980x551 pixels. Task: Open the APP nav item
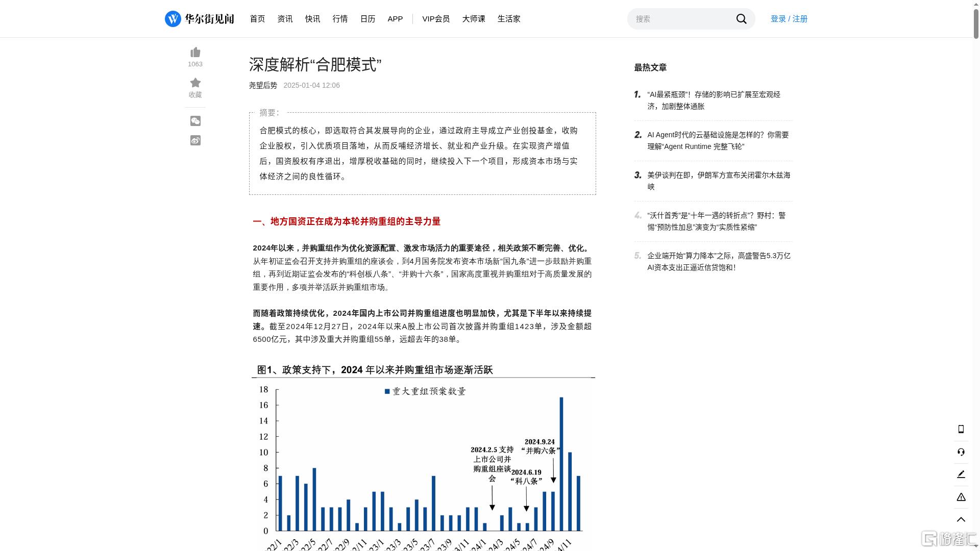coord(395,19)
